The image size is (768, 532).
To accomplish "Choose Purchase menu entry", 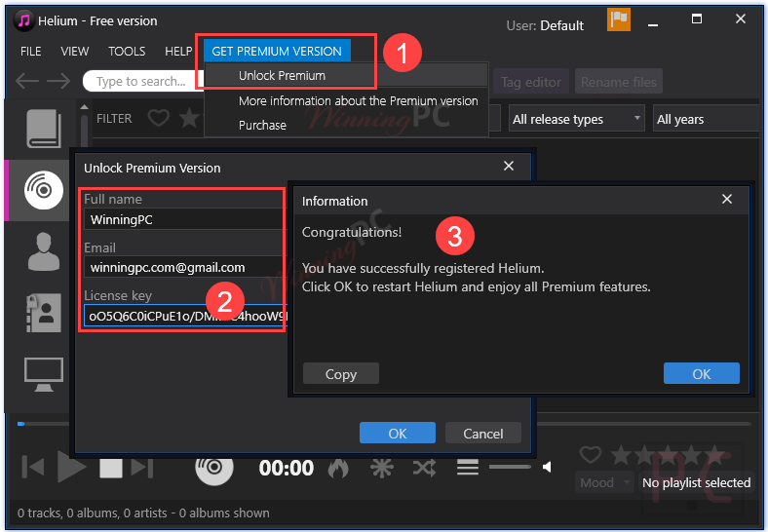I will 262,126.
